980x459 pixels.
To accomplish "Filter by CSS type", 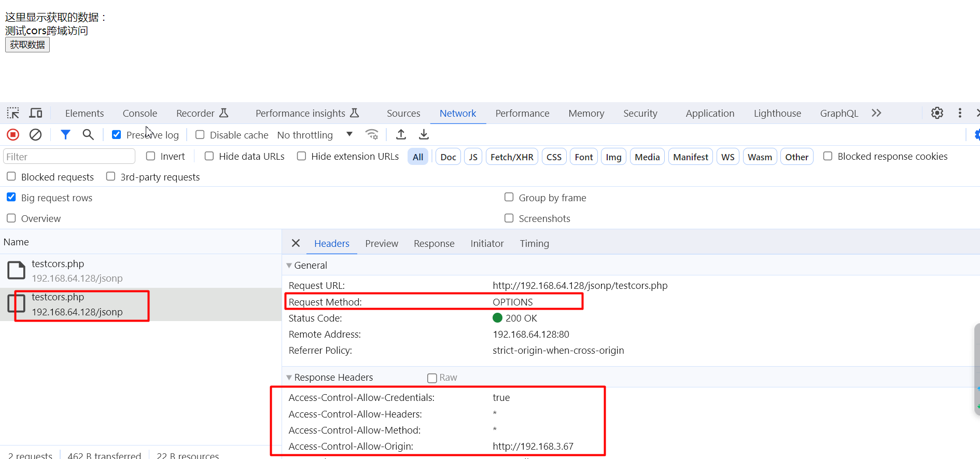I will [554, 157].
